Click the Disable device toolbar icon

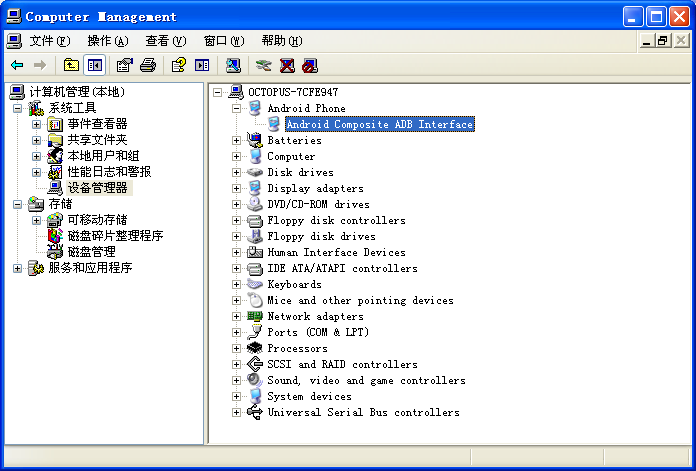310,66
